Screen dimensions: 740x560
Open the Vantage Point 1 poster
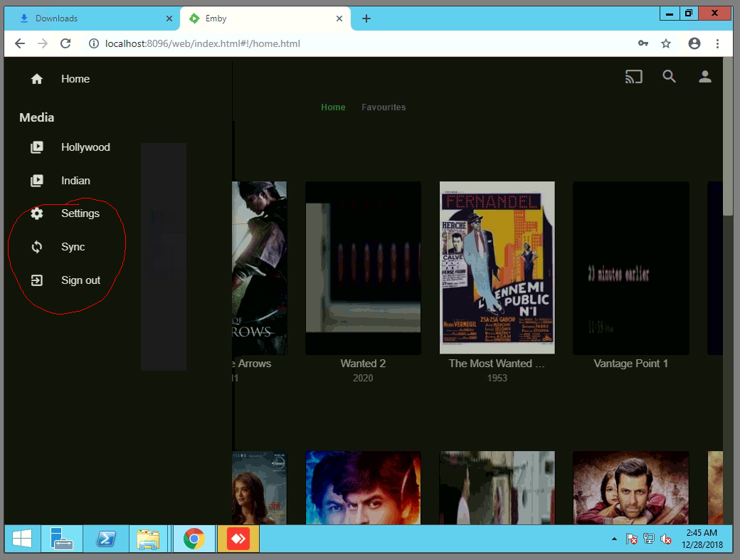(631, 268)
